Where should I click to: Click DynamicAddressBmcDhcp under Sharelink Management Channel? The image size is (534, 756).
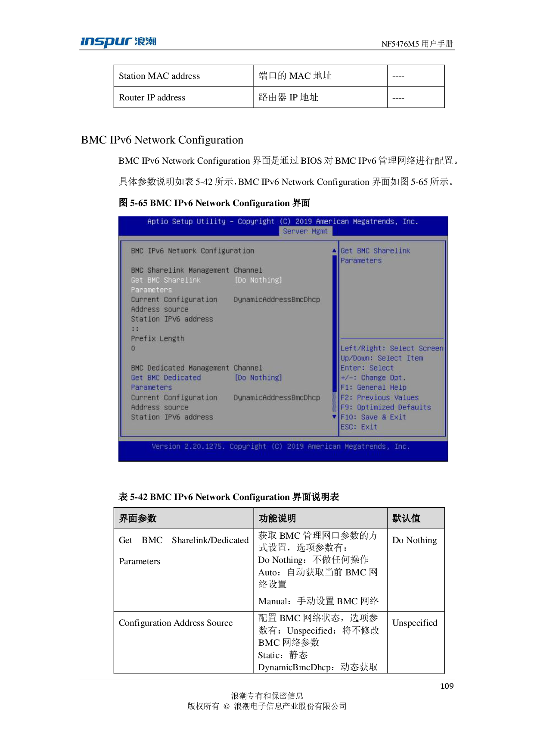(276, 300)
